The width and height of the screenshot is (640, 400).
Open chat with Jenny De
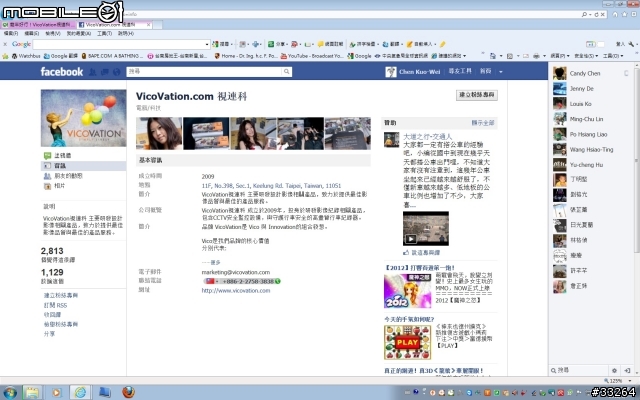590,89
